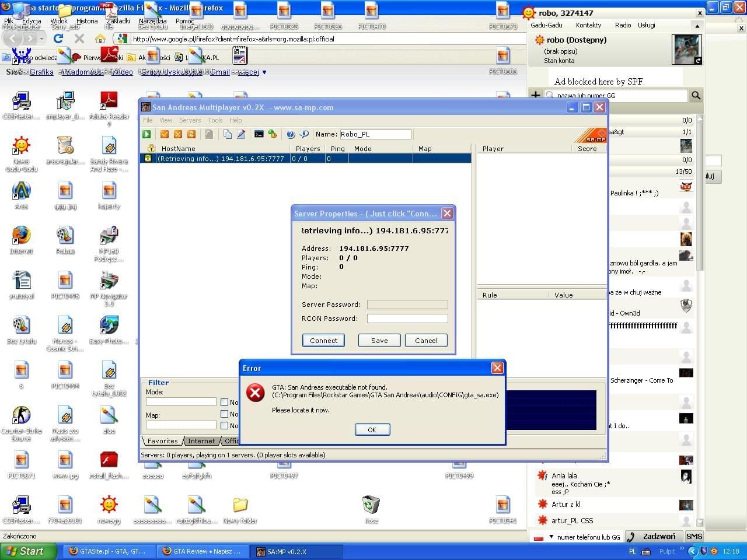Screen dimensions: 747x560
Task: Select the nowegg desktop icon
Action: pos(109,509)
